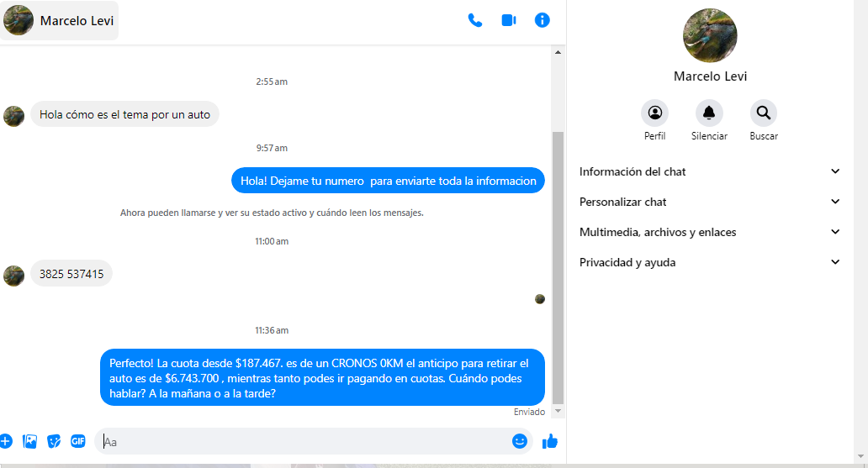Expand Privacidad y ayuda section
Screen dimensions: 868x468
710,262
